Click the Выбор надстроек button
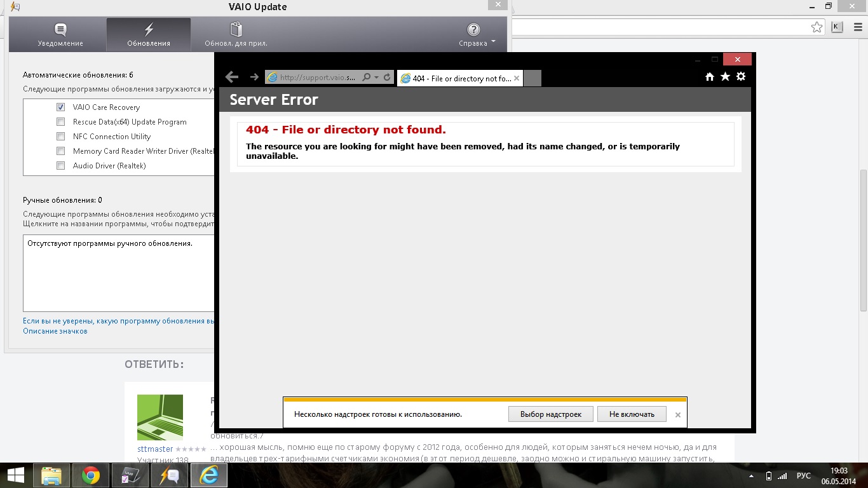Screen dimensions: 868x488 (x=551, y=414)
